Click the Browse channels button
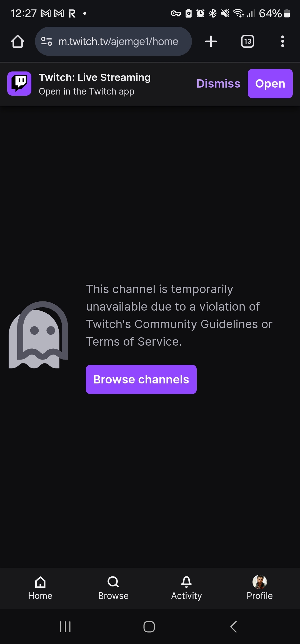The height and width of the screenshot is (644, 300). click(x=141, y=379)
